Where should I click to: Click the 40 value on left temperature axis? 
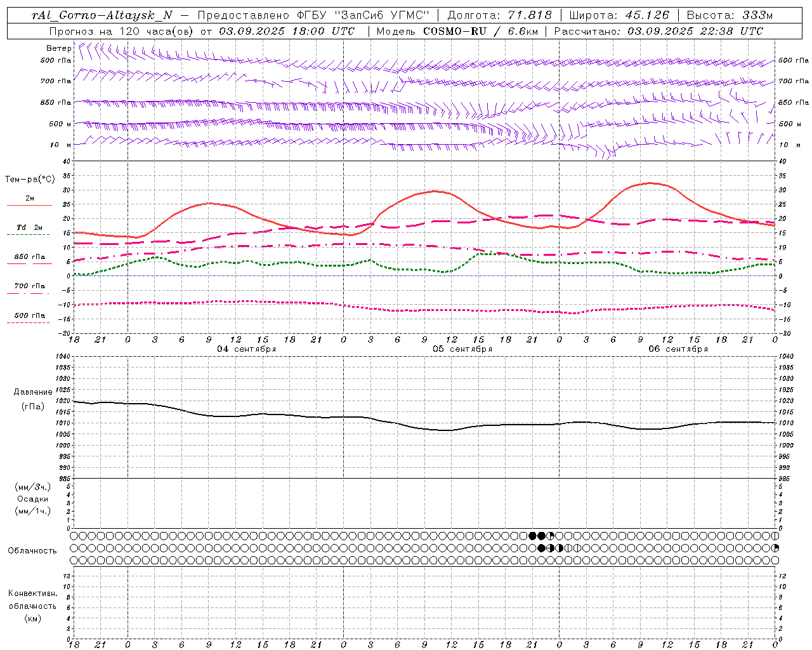click(x=67, y=161)
